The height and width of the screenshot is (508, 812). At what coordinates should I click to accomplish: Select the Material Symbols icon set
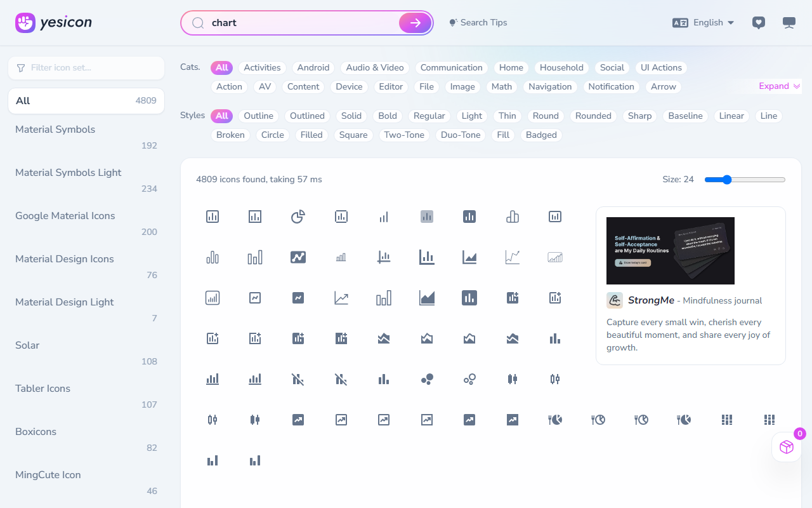click(86, 137)
